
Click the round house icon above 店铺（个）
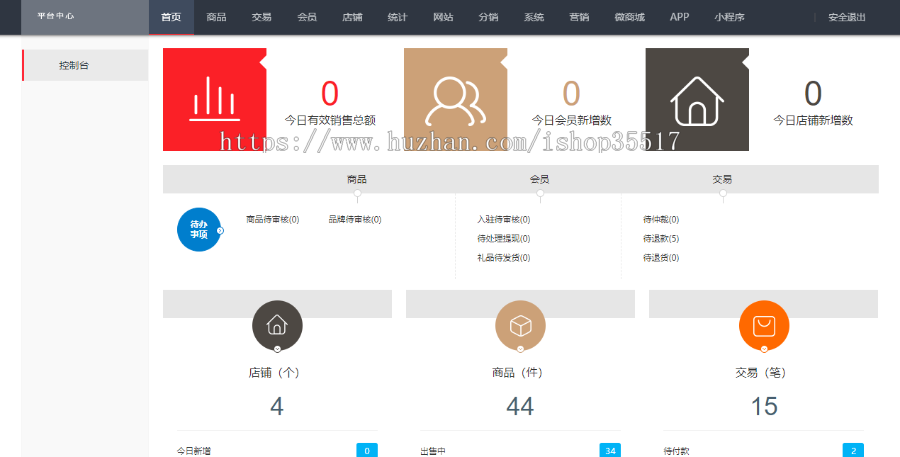(277, 326)
